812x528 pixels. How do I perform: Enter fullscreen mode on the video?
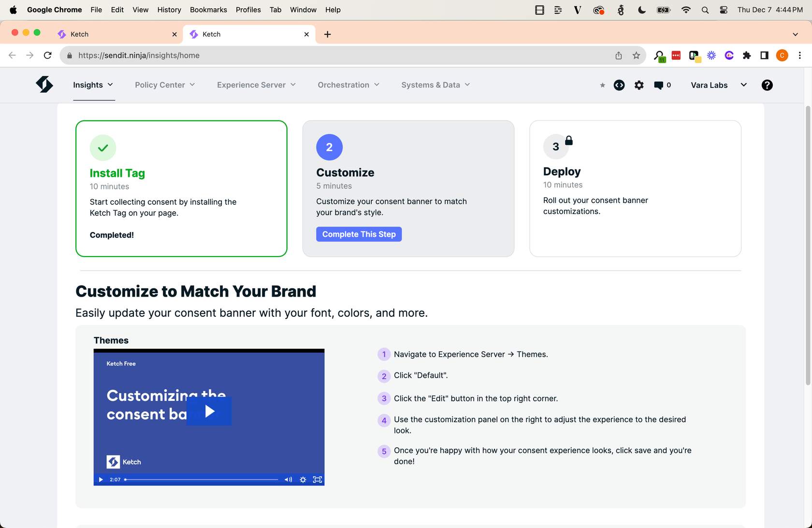click(x=317, y=480)
